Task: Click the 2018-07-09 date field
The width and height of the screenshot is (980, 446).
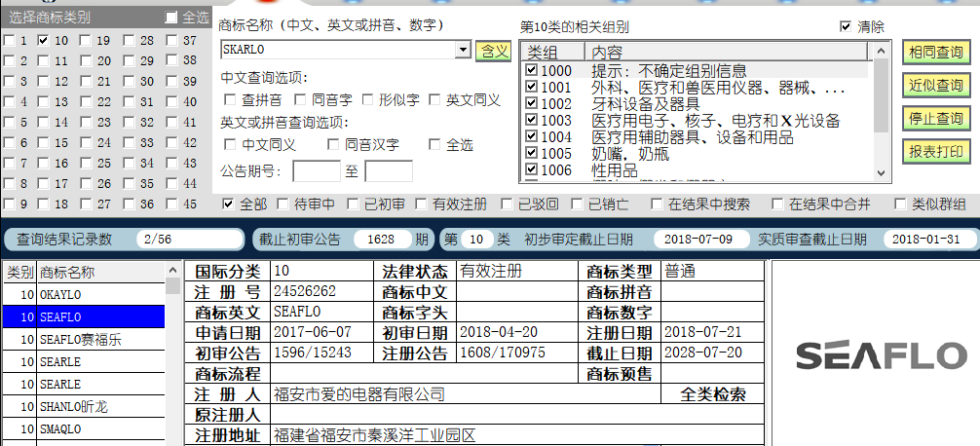Action: (x=701, y=240)
